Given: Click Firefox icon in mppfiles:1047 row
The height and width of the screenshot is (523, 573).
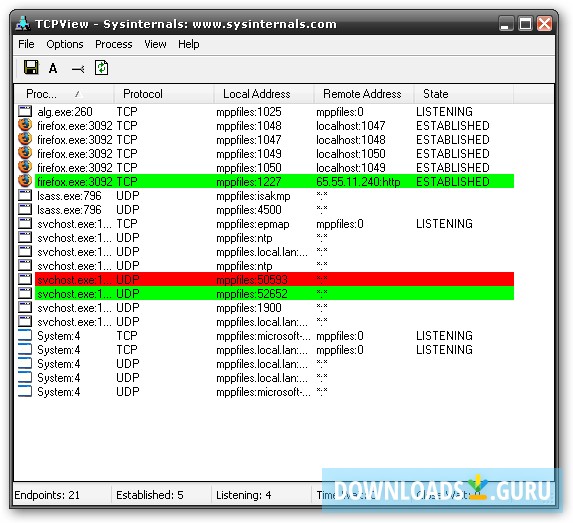Looking at the screenshot, I should coord(25,139).
